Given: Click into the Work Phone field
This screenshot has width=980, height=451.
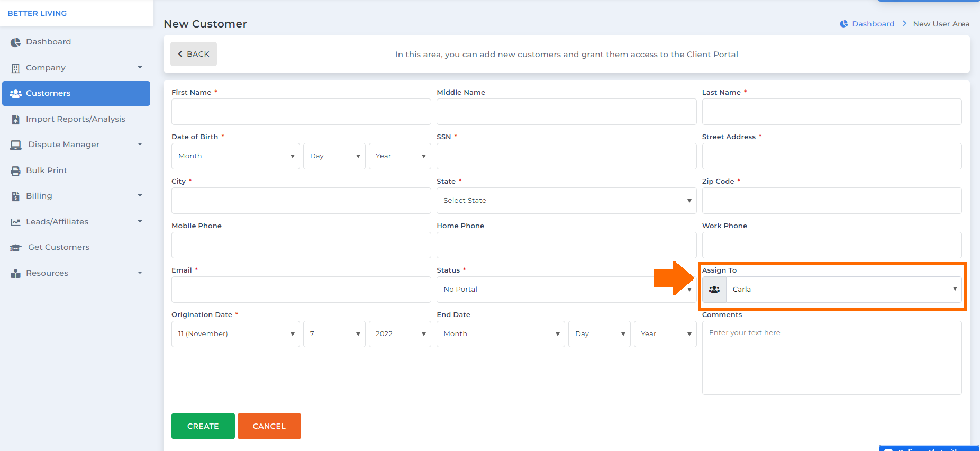Looking at the screenshot, I should [x=832, y=245].
